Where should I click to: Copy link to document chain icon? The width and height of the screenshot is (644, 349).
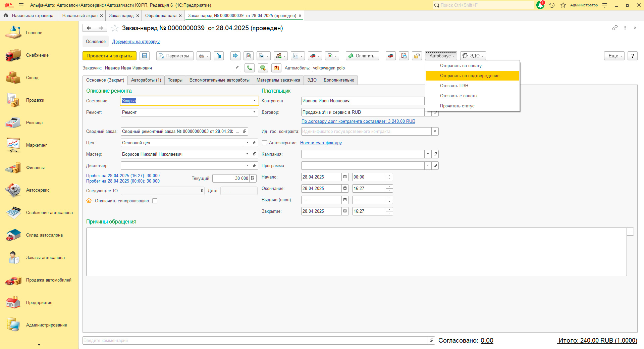click(615, 28)
